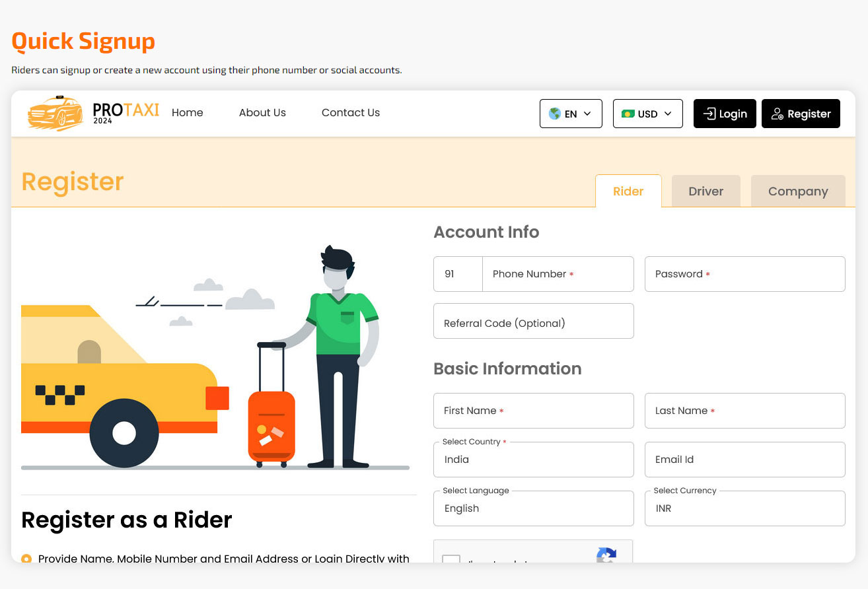The image size is (868, 589).
Task: Focus the Phone Number input field
Action: pyautogui.click(x=558, y=274)
